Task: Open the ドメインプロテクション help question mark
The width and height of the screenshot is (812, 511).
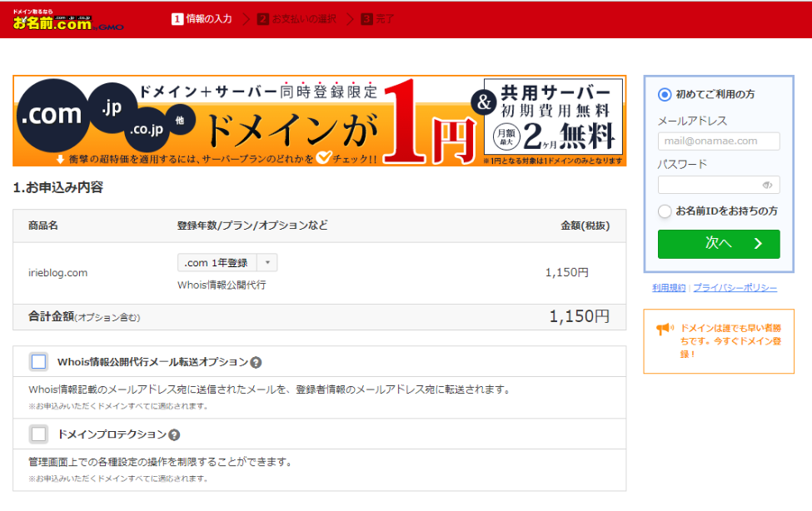Action: (x=175, y=435)
